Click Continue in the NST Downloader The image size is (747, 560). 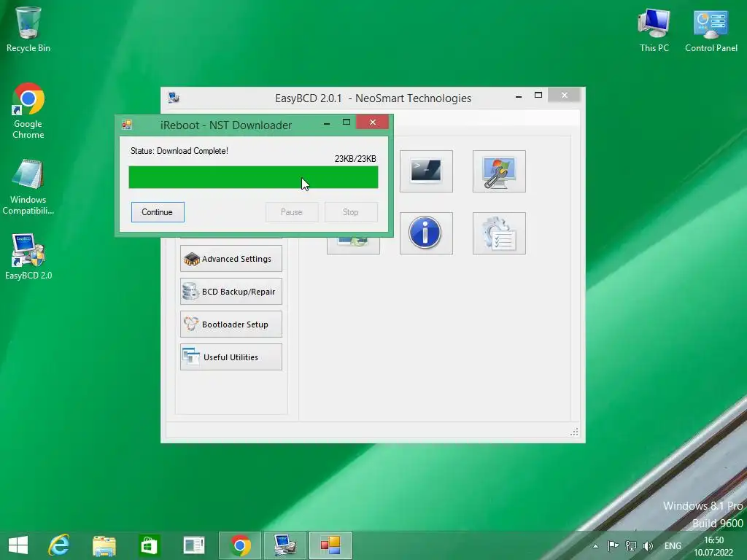pos(158,212)
